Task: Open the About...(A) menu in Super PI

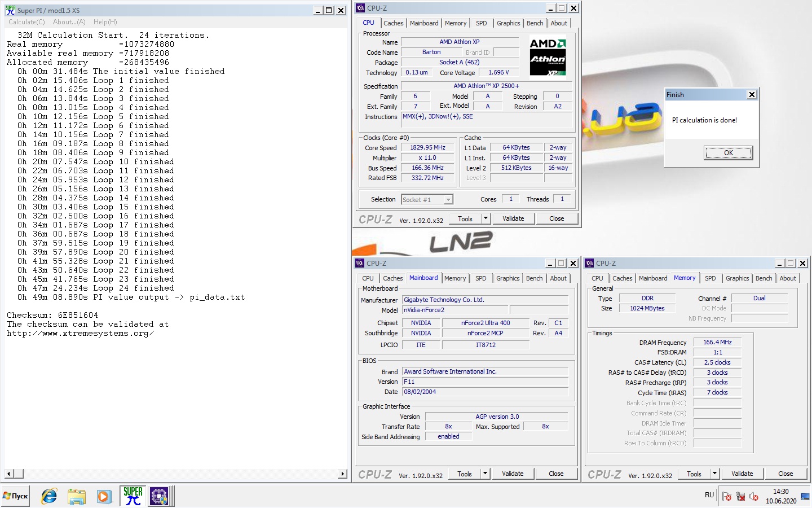Action: pos(69,22)
